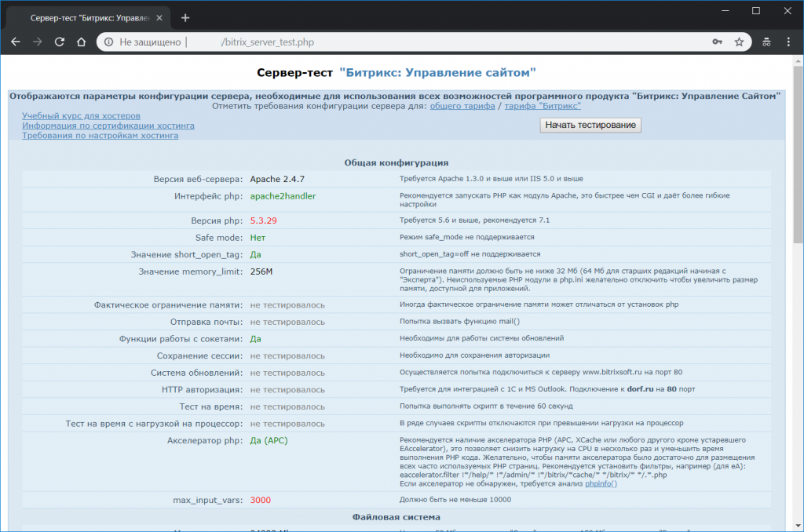
Task: Maximize the browser window
Action: pos(756,11)
